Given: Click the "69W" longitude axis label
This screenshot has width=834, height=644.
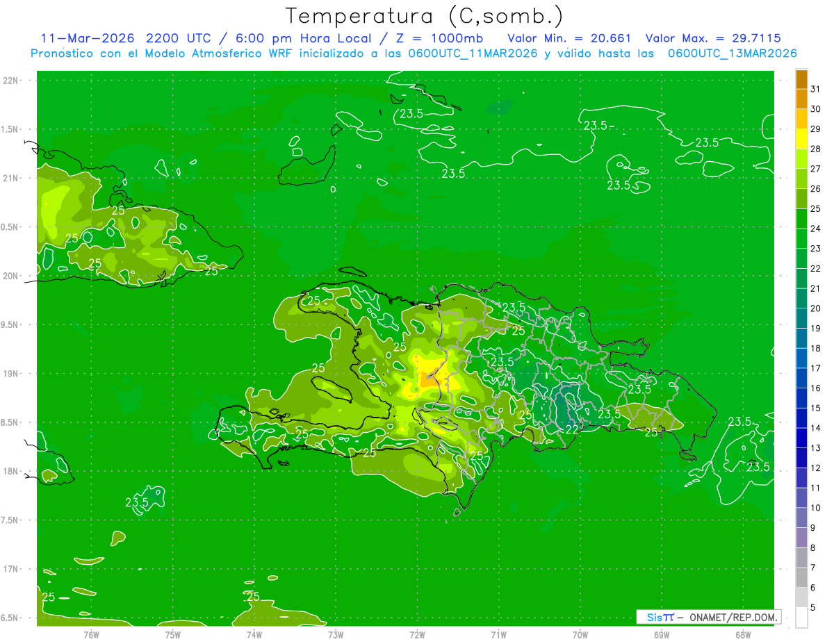Looking at the screenshot, I should [662, 634].
